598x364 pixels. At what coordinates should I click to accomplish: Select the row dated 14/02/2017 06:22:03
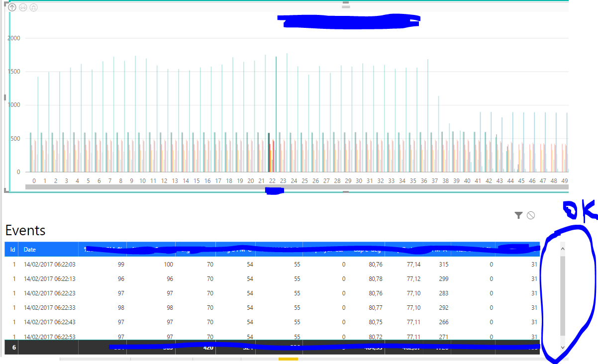[x=272, y=265]
